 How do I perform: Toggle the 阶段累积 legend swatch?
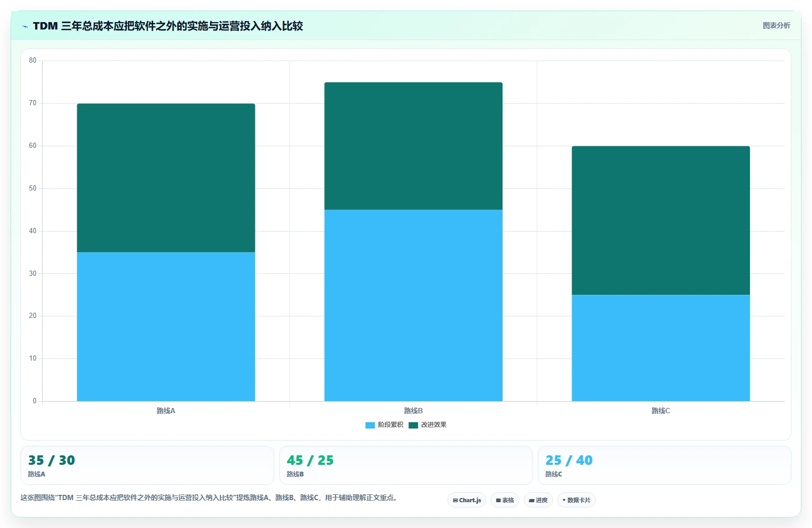(x=370, y=425)
